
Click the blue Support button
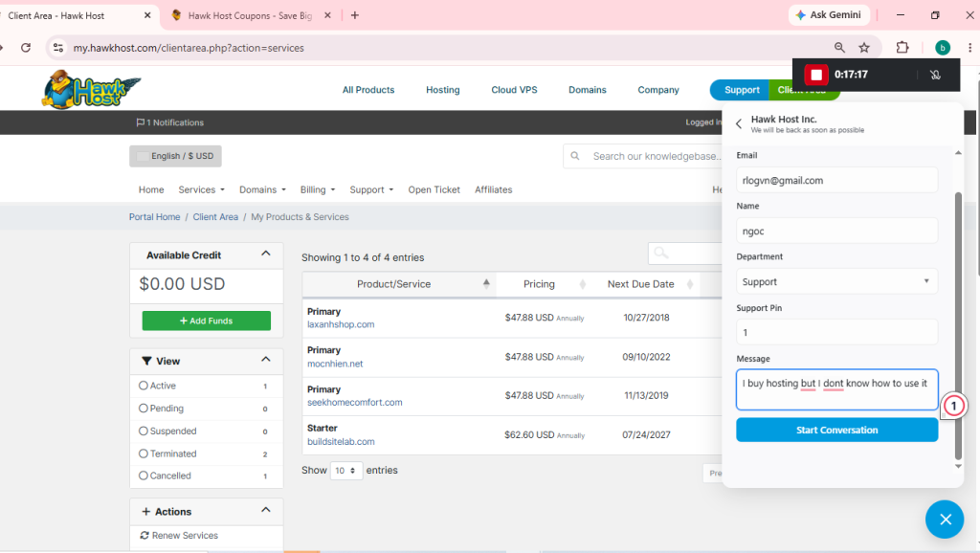(x=741, y=90)
